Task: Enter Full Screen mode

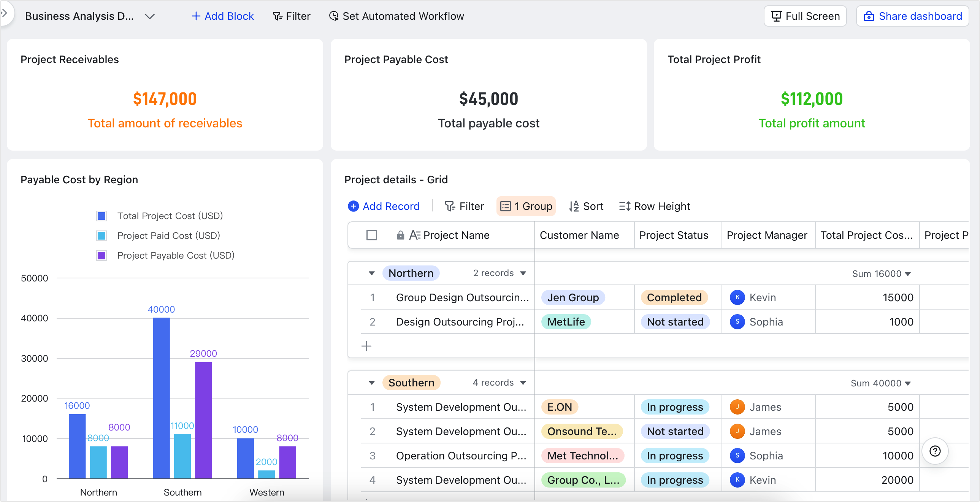Action: 805,16
